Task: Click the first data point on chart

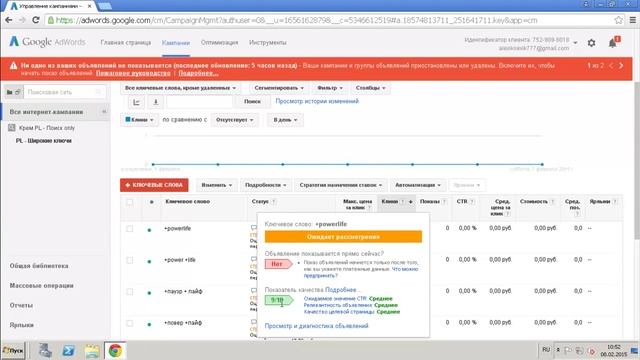Action: pos(153,164)
